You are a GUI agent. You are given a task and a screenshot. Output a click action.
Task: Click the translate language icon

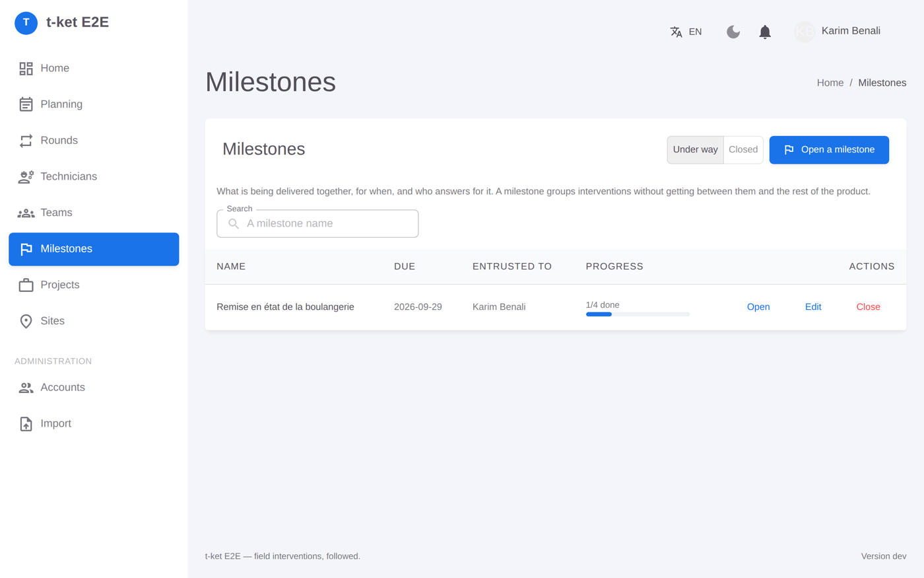676,32
